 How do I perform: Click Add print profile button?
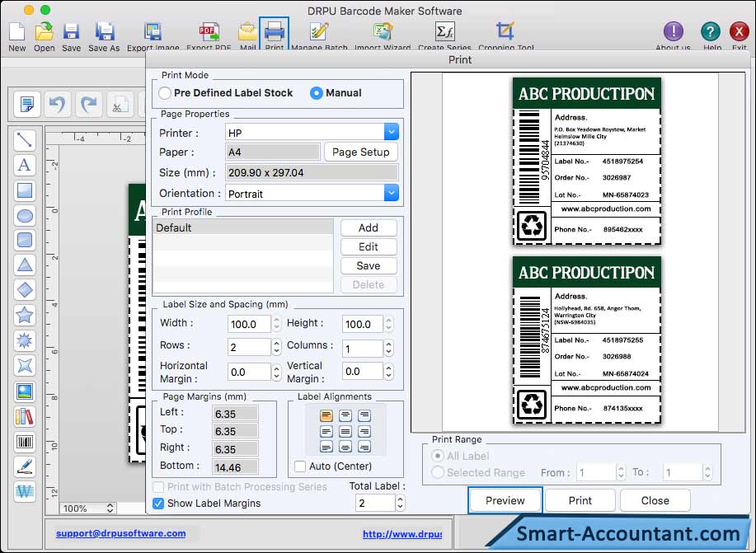[369, 227]
